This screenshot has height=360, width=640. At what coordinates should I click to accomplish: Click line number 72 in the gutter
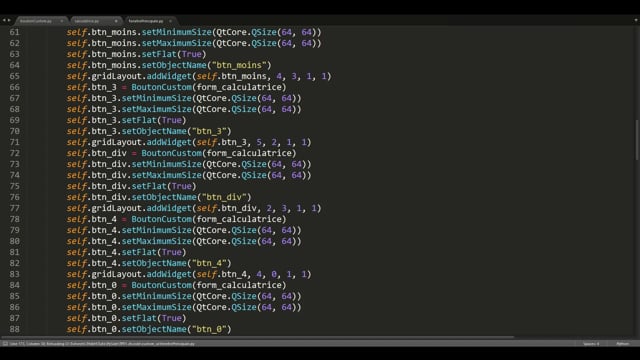[x=14, y=153]
